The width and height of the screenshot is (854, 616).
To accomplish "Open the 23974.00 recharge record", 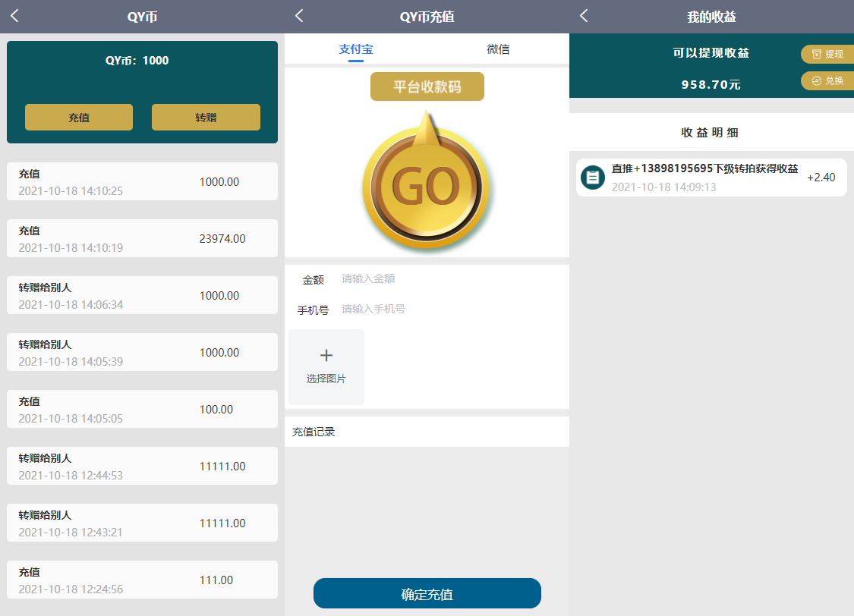I will (x=142, y=238).
